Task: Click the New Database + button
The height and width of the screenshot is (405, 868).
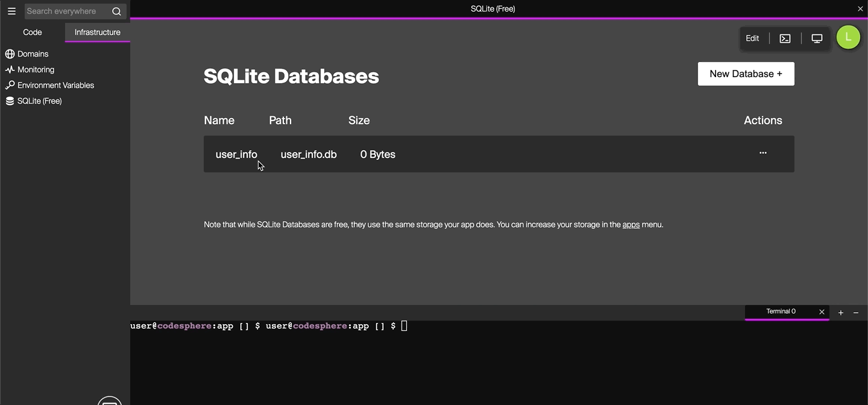Action: click(x=746, y=74)
